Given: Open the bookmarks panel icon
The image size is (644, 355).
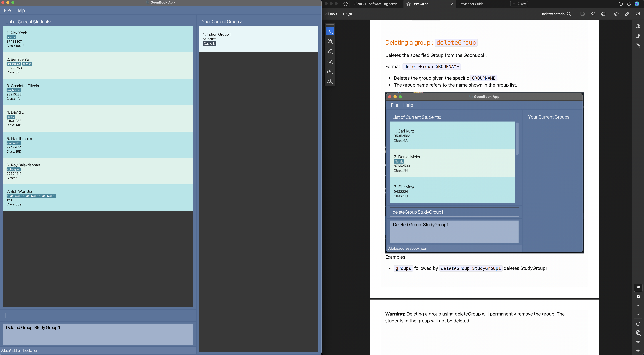Looking at the screenshot, I should [x=638, y=36].
